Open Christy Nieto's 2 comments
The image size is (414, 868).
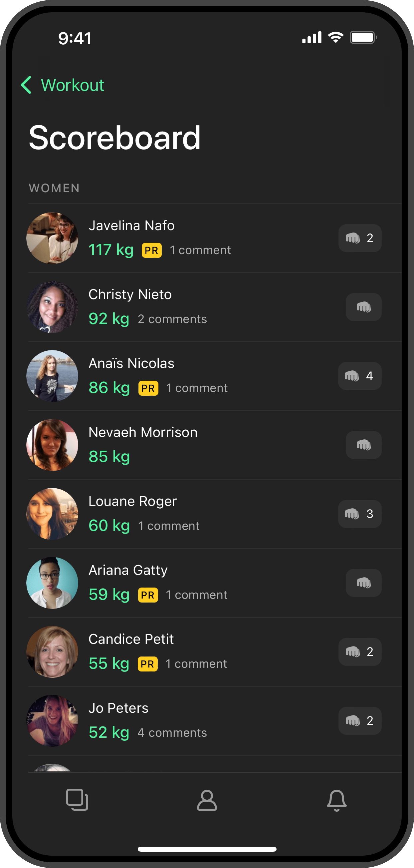(172, 319)
